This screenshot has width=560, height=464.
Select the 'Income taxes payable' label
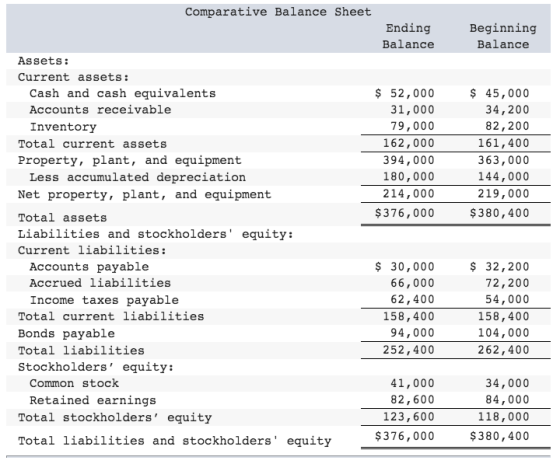(104, 300)
